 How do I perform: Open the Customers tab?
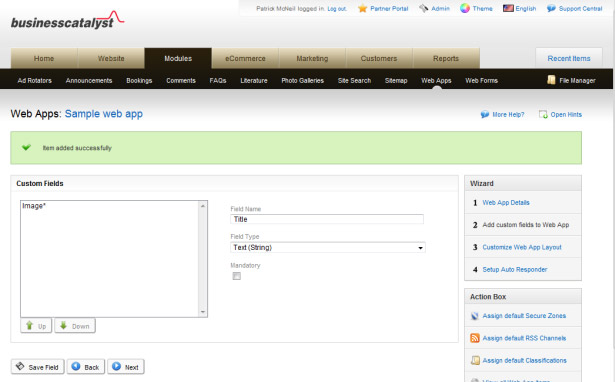(x=379, y=58)
